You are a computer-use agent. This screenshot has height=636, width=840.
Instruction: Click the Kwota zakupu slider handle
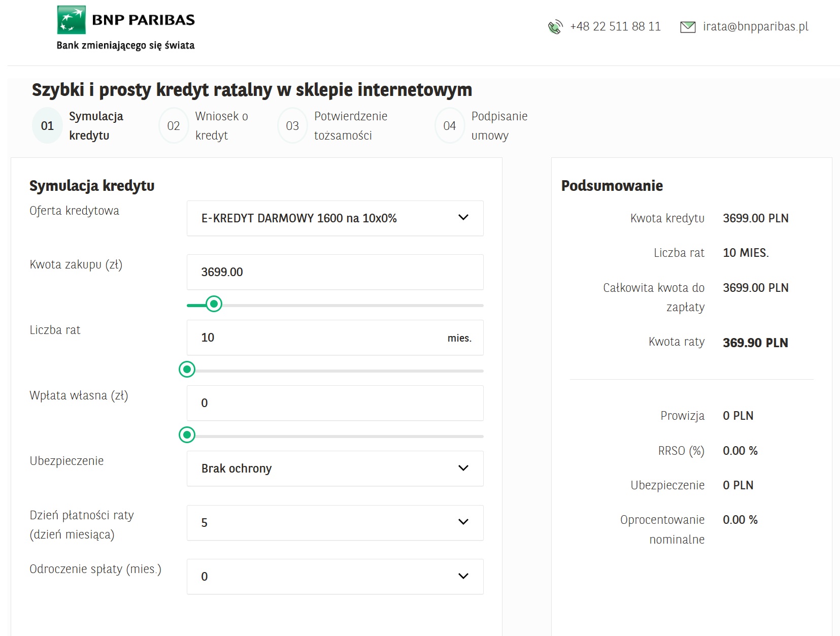pos(214,304)
